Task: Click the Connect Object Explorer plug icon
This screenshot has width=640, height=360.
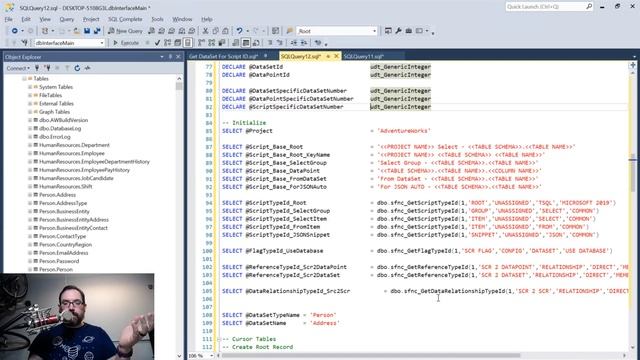Action: (37, 68)
